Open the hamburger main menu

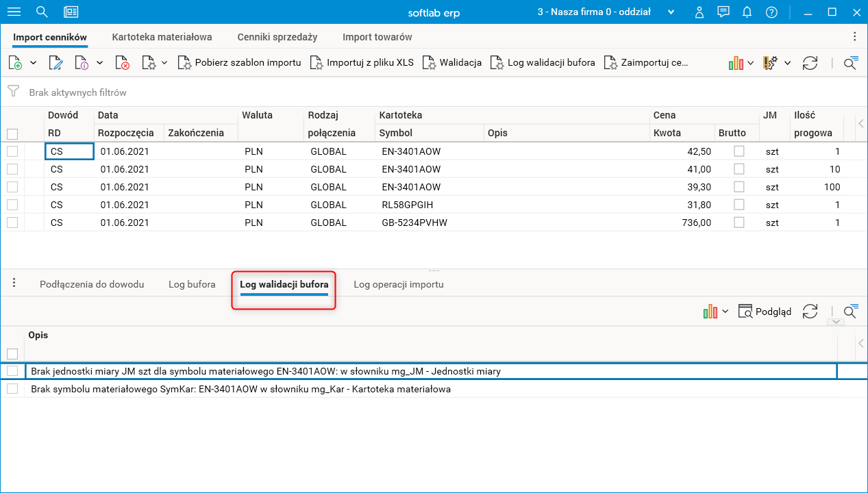pyautogui.click(x=14, y=12)
